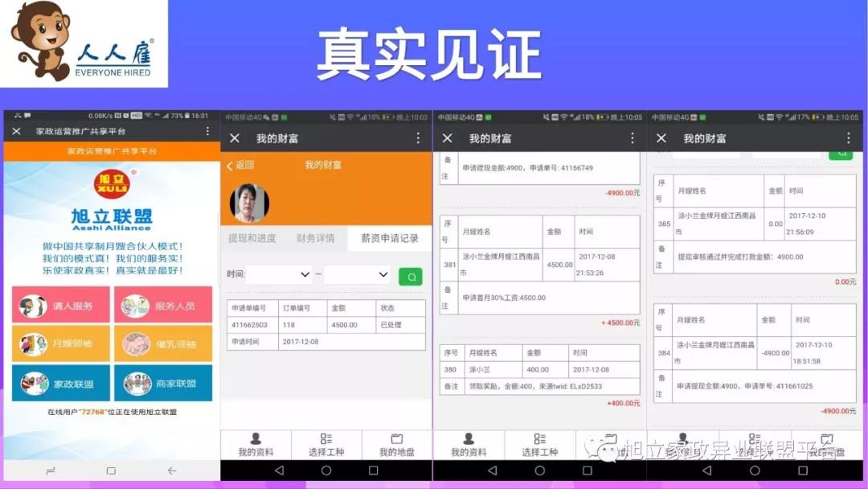Screen dimensions: 868x489
Task: Select the red +4500.00元 total
Action: coord(620,323)
